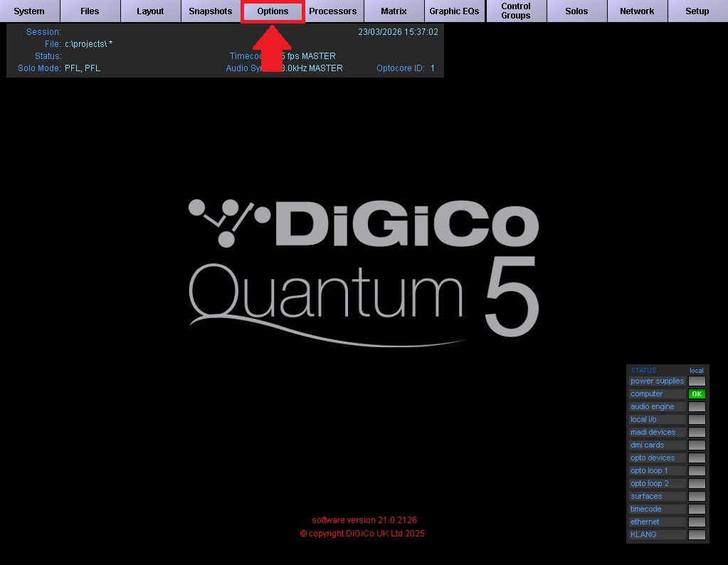728x565 pixels.
Task: Open the Files menu
Action: 90,11
